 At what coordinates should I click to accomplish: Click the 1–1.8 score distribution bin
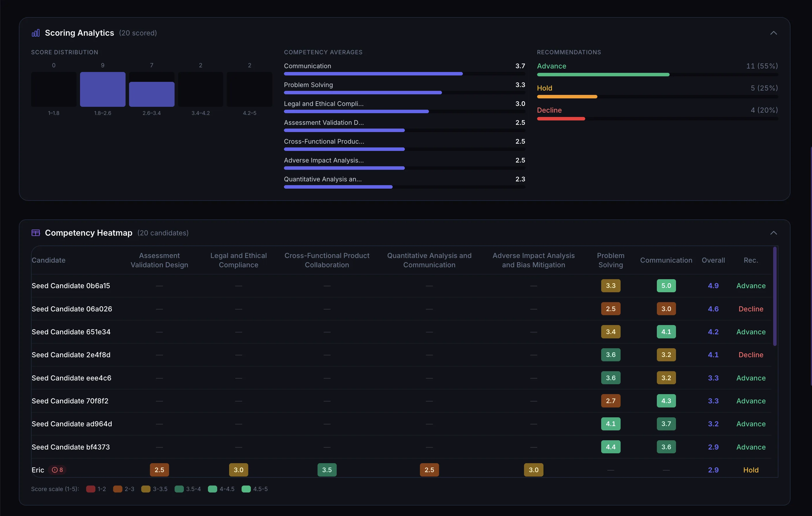point(54,89)
